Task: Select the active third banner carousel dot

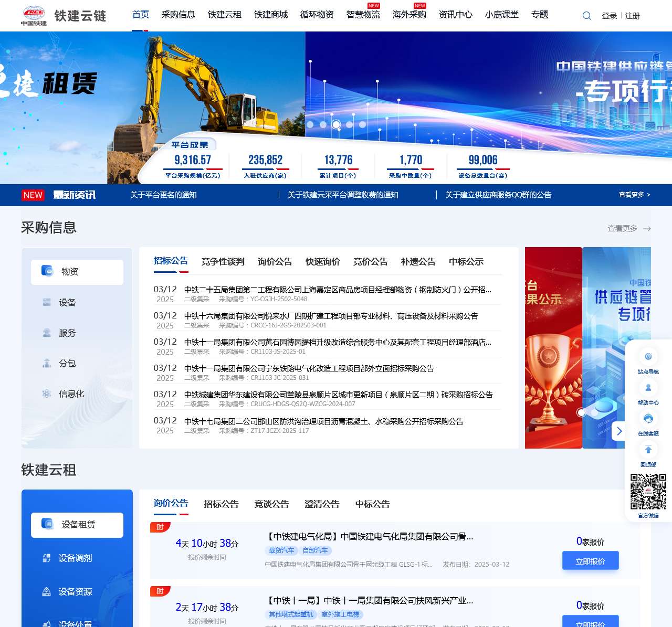Action: click(336, 124)
